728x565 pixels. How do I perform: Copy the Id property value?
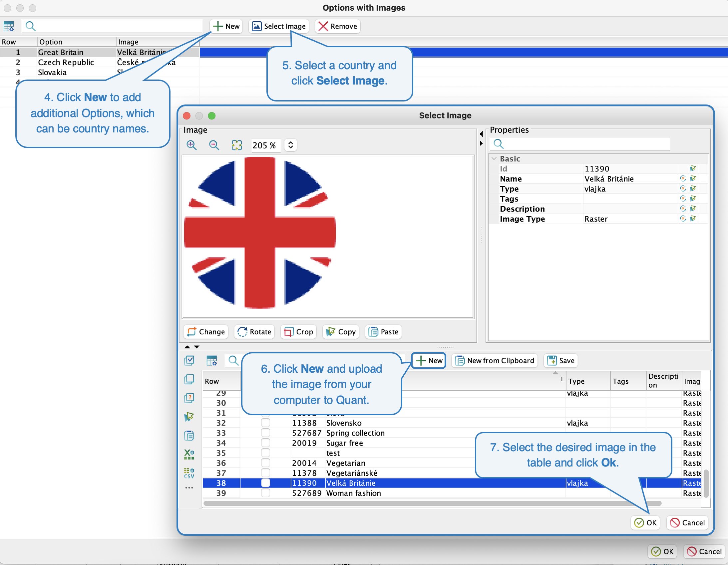[693, 169]
